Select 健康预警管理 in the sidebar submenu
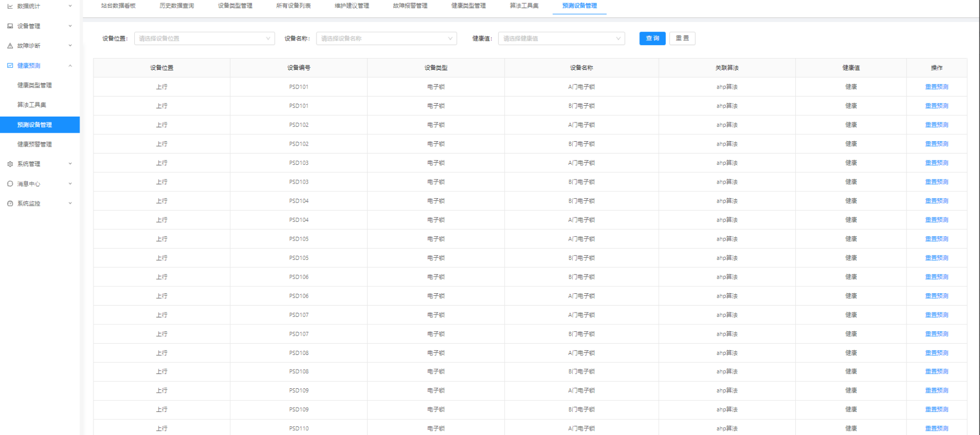980x435 pixels. tap(34, 144)
